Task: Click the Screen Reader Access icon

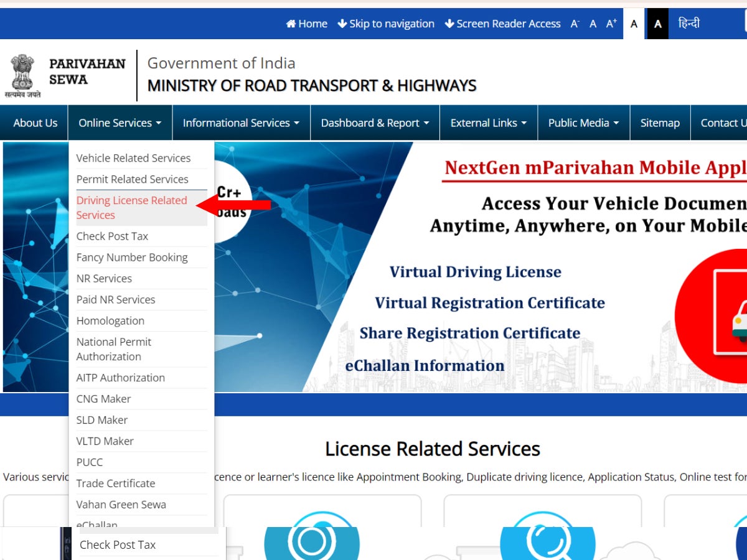Action: pyautogui.click(x=450, y=24)
